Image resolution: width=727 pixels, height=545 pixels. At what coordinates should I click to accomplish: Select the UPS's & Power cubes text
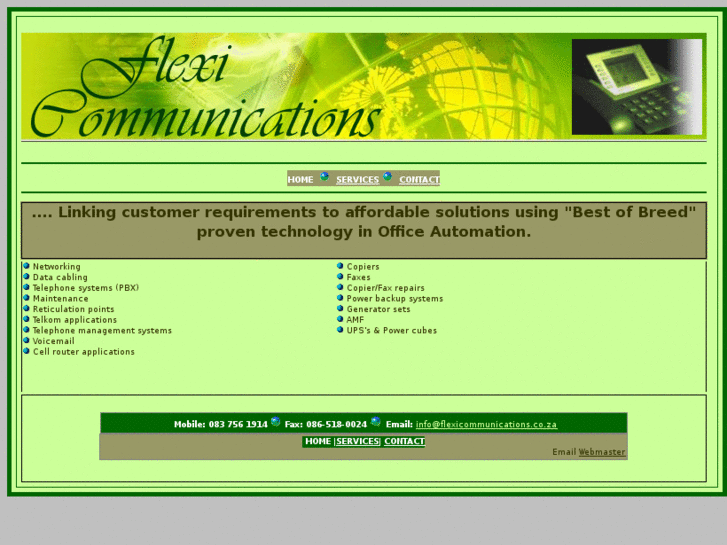(392, 331)
